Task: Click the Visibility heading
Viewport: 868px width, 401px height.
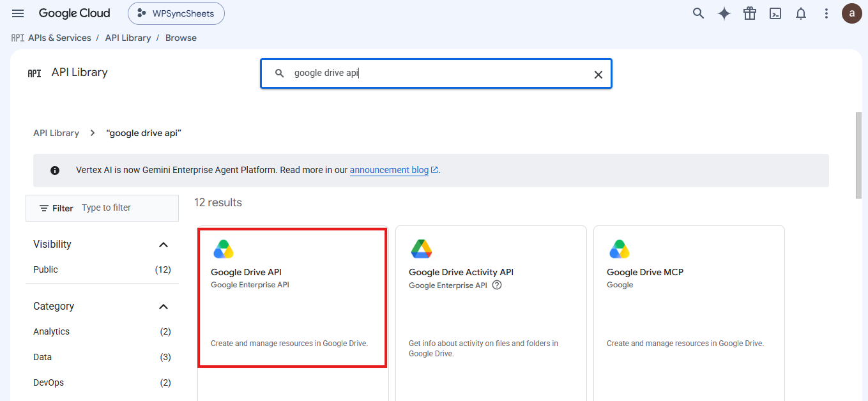Action: pos(52,245)
